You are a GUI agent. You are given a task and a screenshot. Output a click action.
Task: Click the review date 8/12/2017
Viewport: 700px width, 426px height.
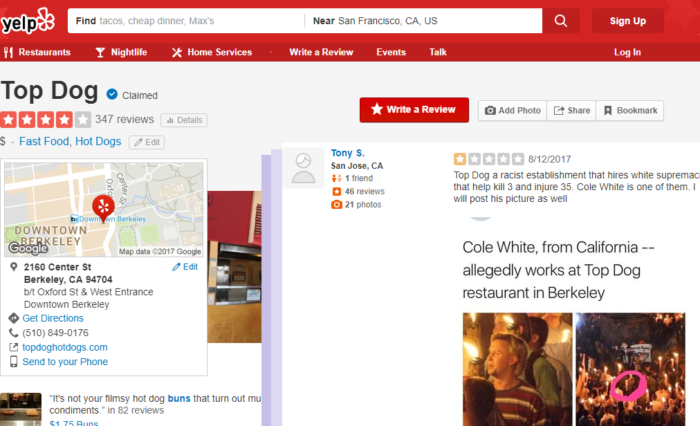549,159
